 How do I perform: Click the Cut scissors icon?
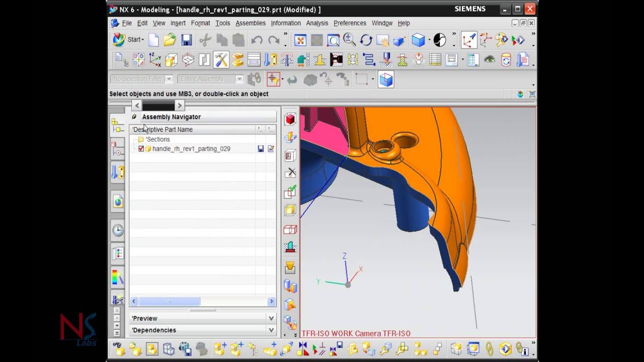[205, 40]
